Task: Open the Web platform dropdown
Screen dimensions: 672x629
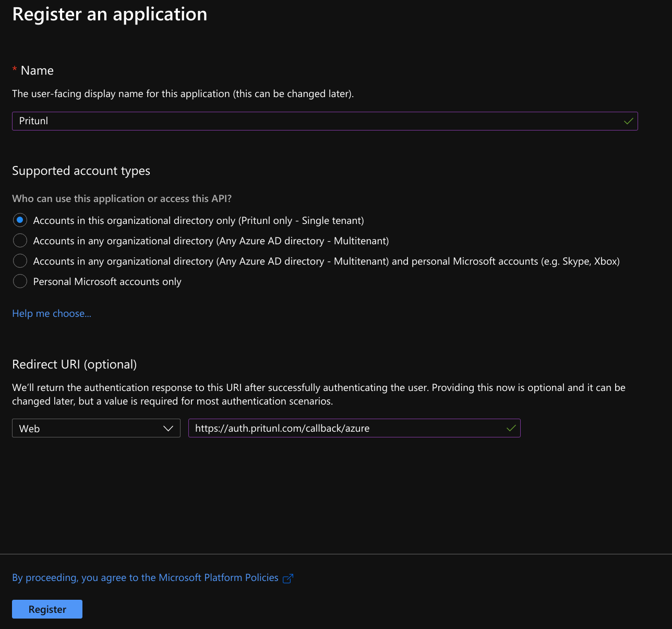Action: [96, 428]
